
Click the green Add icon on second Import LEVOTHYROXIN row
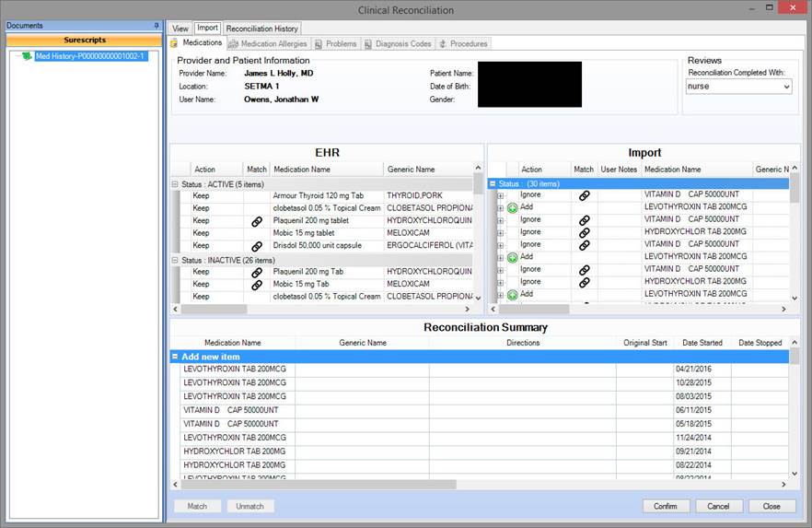coord(512,257)
